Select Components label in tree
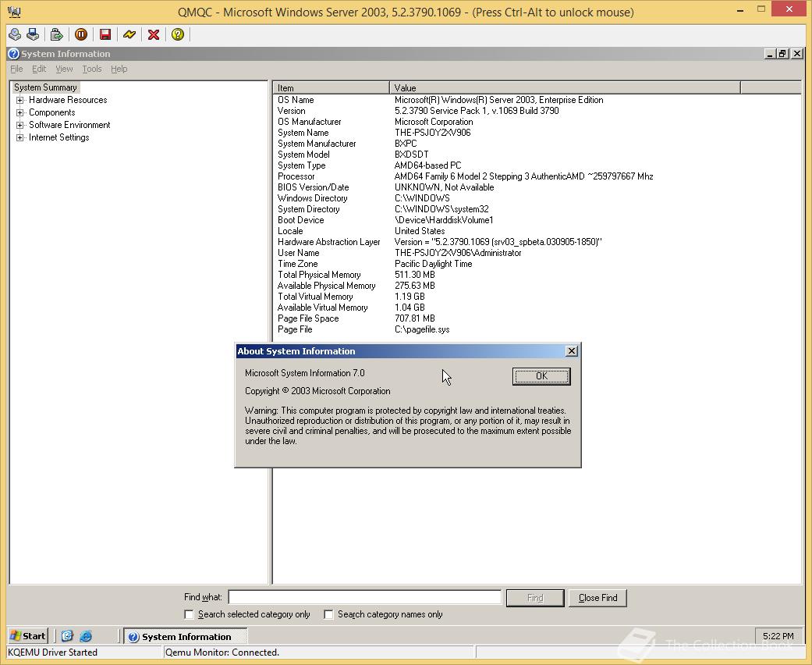 click(x=51, y=112)
